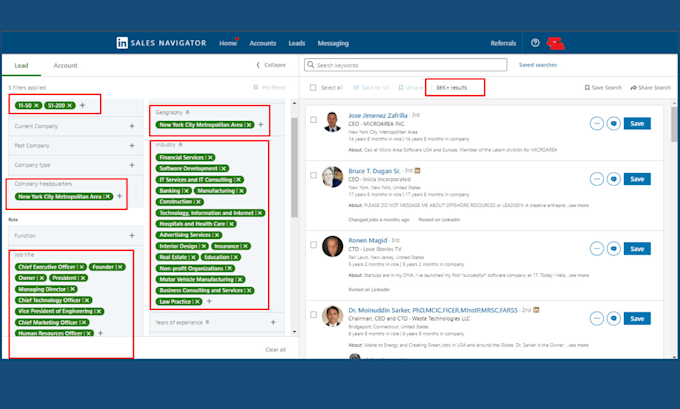Open the Leads menu item
This screenshot has width=680, height=409.
click(x=297, y=43)
